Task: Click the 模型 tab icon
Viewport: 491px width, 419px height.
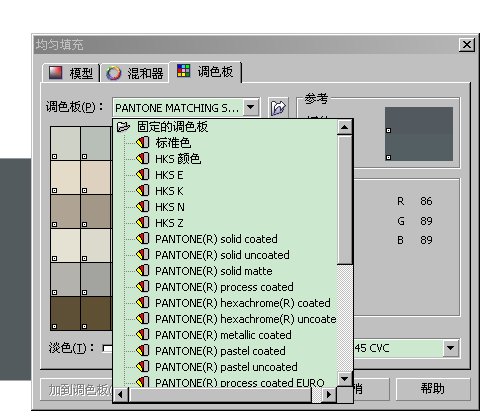Action: point(55,73)
